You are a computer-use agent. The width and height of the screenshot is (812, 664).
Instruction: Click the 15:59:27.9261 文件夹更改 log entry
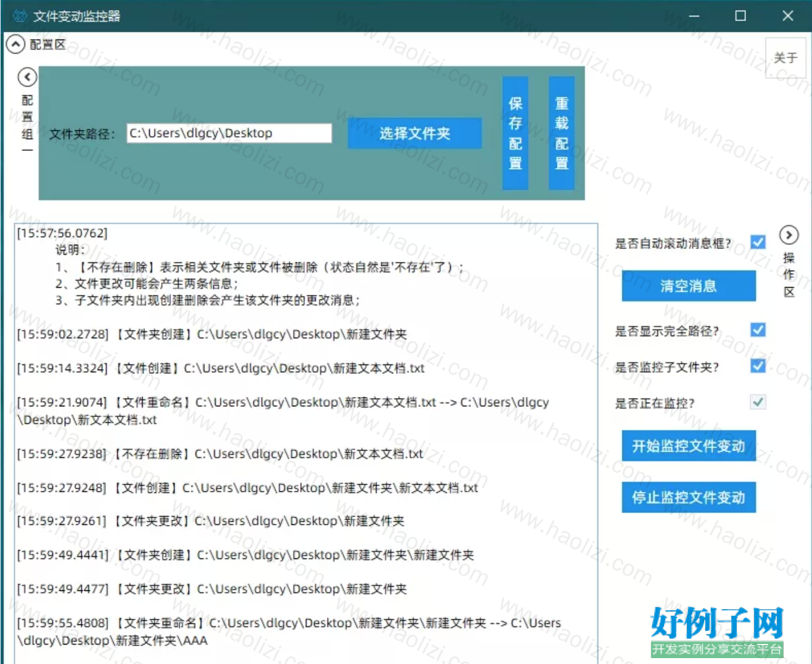(211, 521)
